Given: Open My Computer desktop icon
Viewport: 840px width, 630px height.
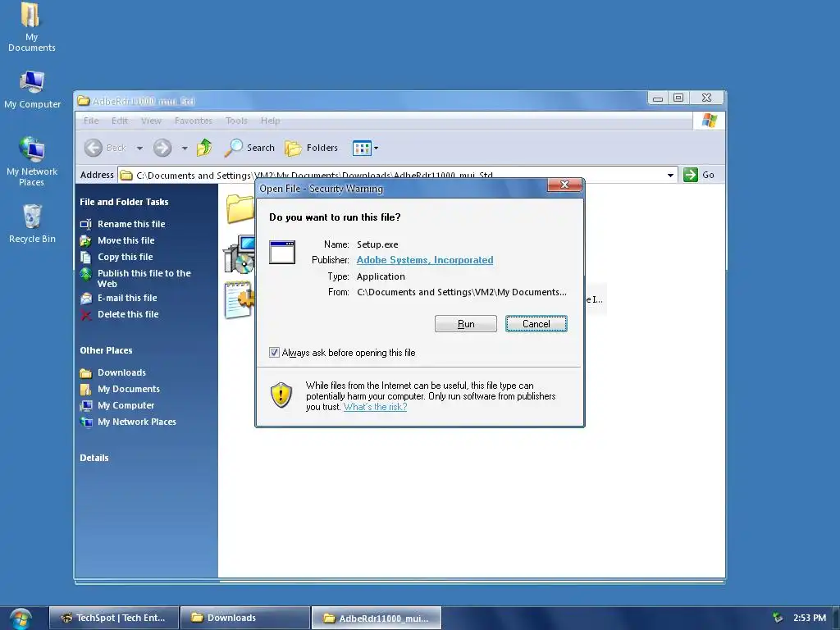Looking at the screenshot, I should [32, 90].
